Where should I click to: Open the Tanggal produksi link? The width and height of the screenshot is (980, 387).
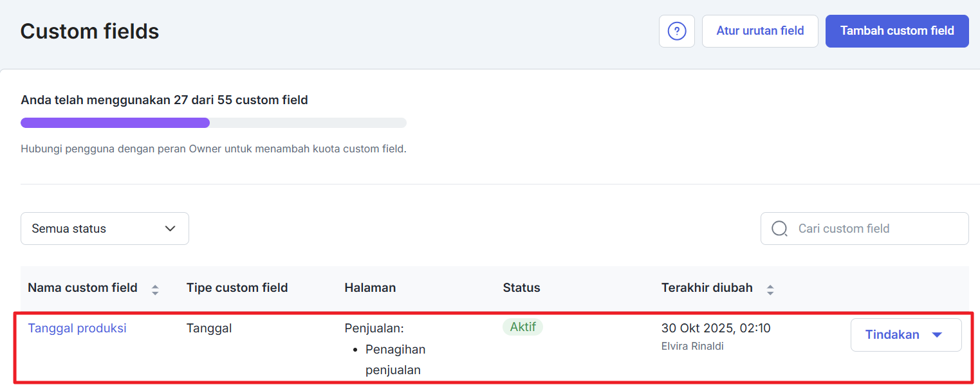pos(77,328)
